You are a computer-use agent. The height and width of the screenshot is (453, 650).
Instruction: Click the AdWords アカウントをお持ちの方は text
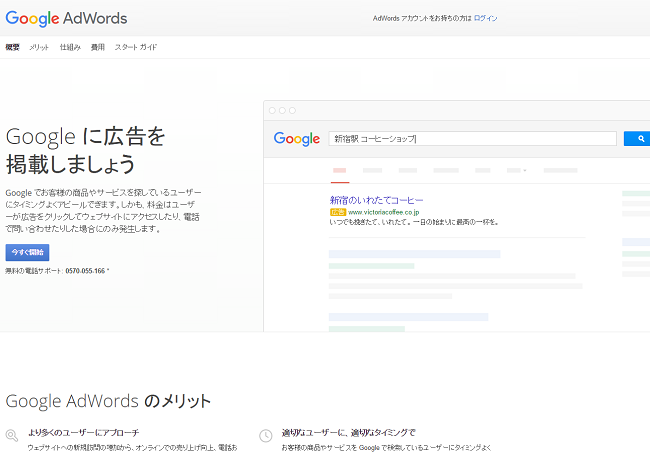tap(422, 18)
